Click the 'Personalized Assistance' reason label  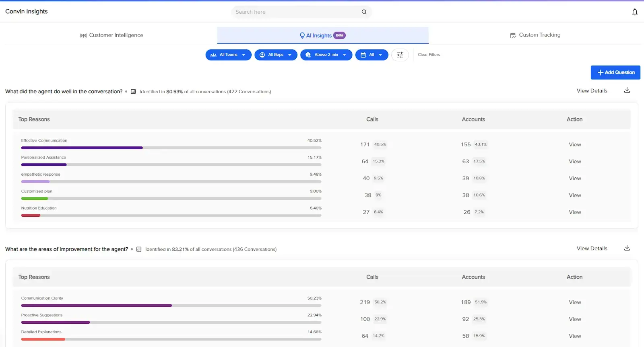43,158
